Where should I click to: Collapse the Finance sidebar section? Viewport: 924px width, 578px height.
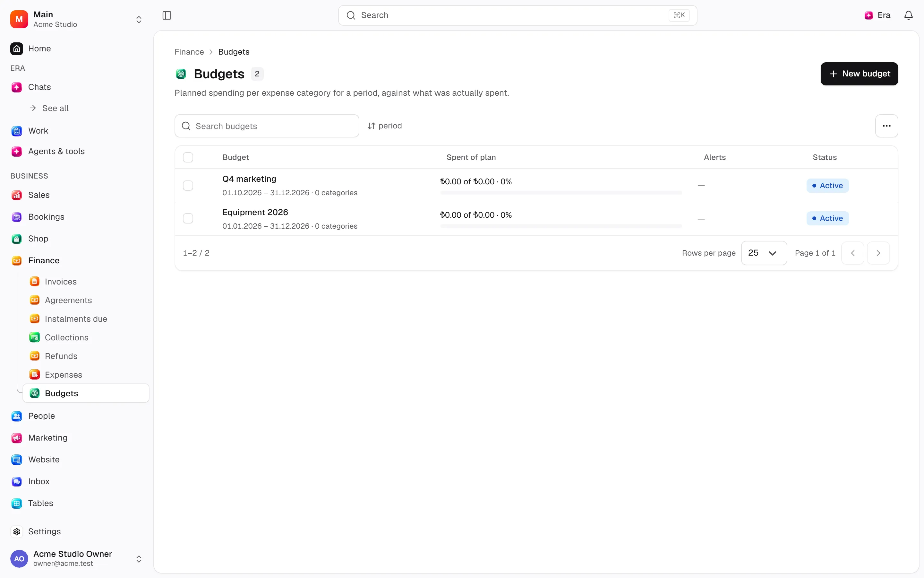(44, 260)
